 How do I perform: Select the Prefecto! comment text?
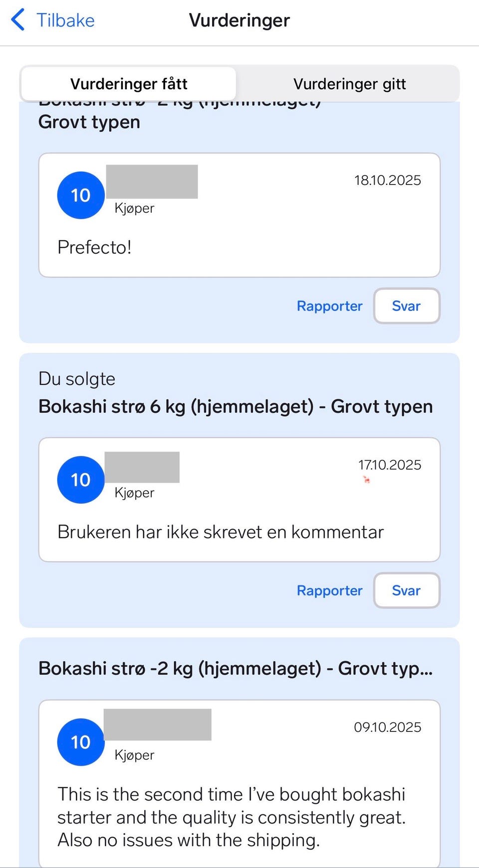94,247
